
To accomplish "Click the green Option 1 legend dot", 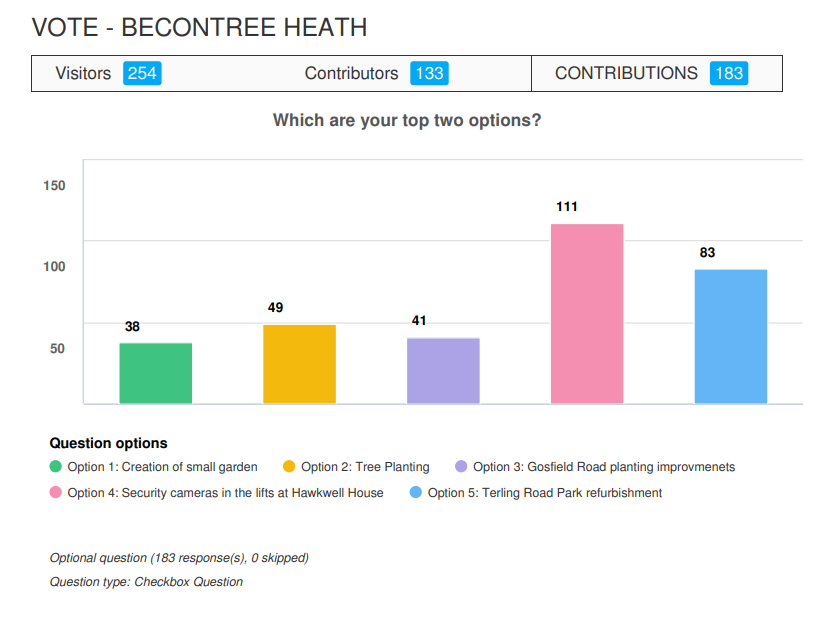I will click(x=56, y=467).
